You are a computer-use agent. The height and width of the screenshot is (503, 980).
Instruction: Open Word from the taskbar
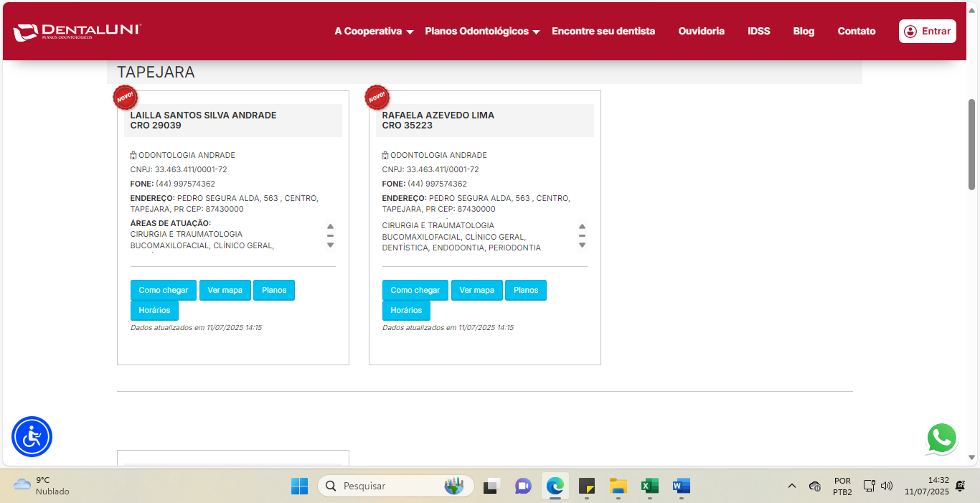click(x=681, y=486)
